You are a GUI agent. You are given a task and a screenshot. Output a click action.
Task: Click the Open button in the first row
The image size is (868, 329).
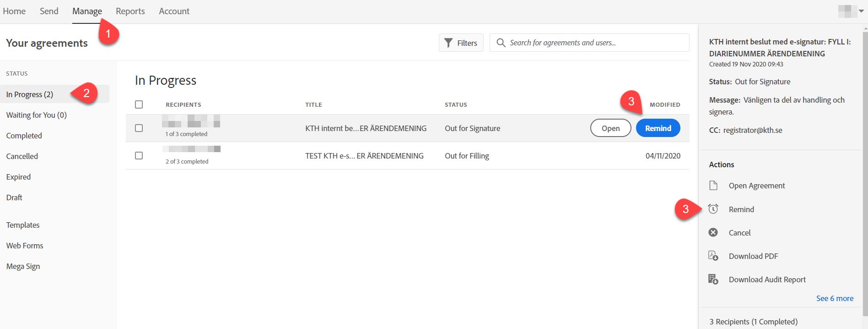click(x=611, y=128)
